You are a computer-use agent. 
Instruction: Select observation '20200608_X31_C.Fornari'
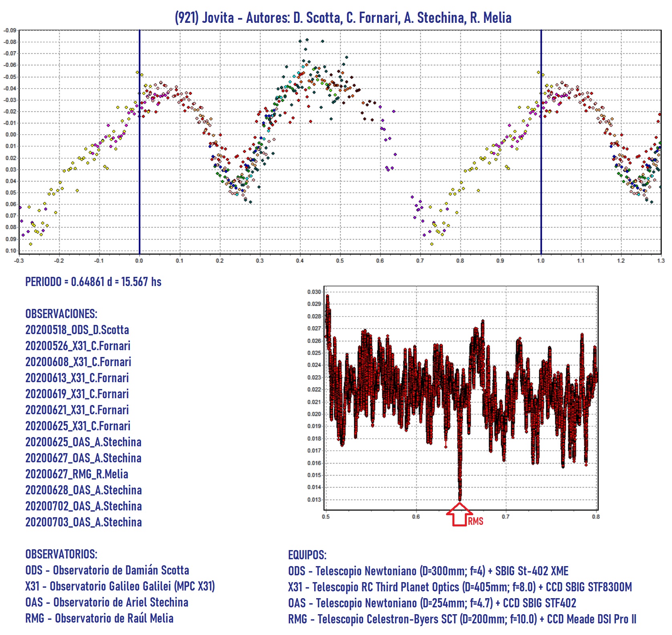pyautogui.click(x=78, y=362)
